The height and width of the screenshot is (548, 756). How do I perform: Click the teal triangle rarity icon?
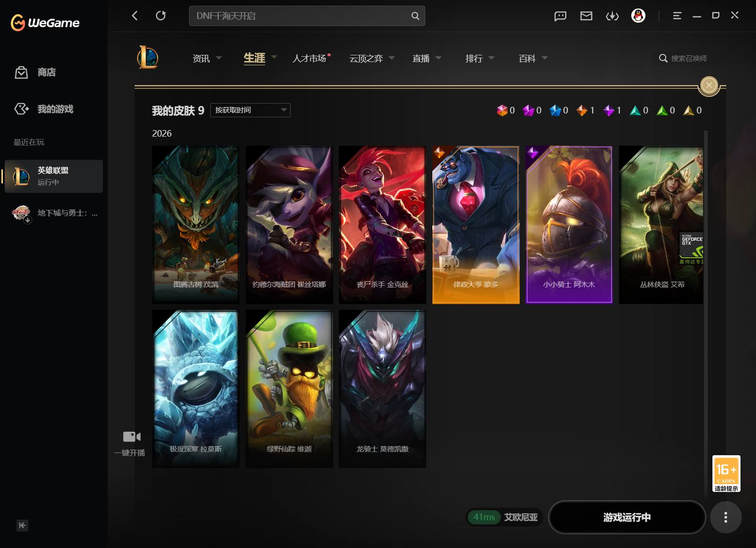636,110
